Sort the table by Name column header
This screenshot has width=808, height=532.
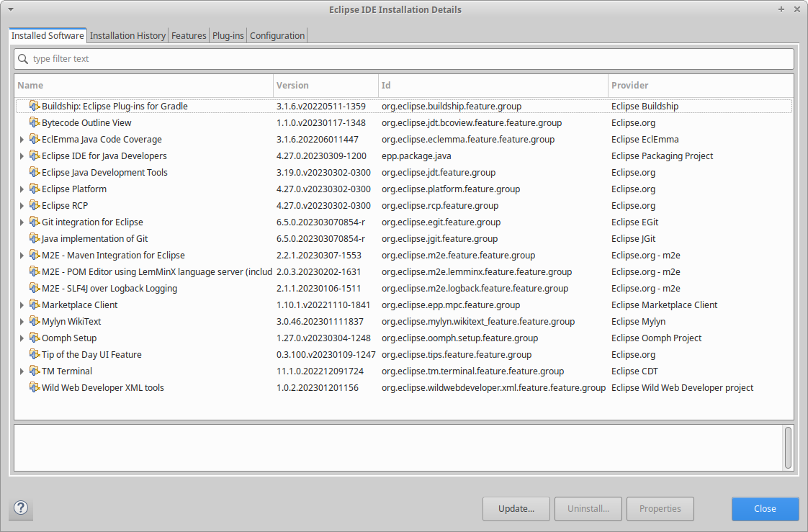(144, 86)
